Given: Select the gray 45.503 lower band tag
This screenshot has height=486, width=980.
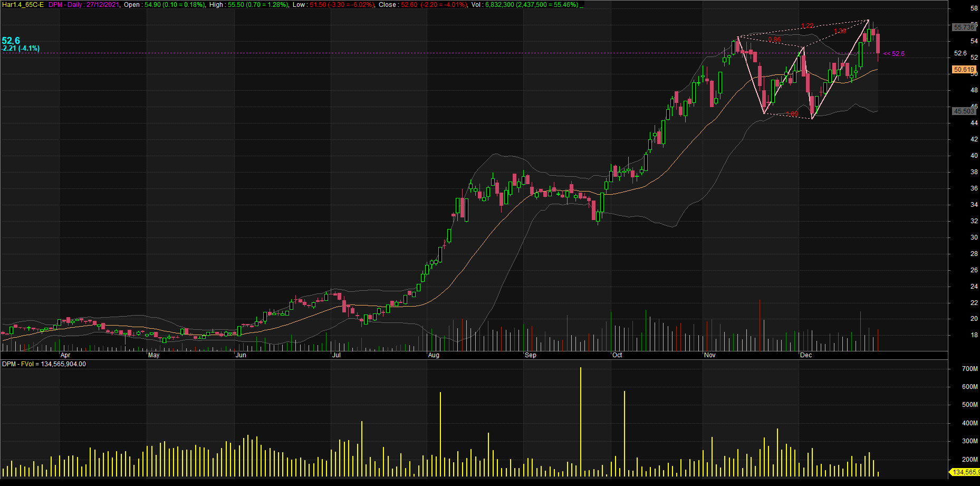Looking at the screenshot, I should (x=964, y=111).
